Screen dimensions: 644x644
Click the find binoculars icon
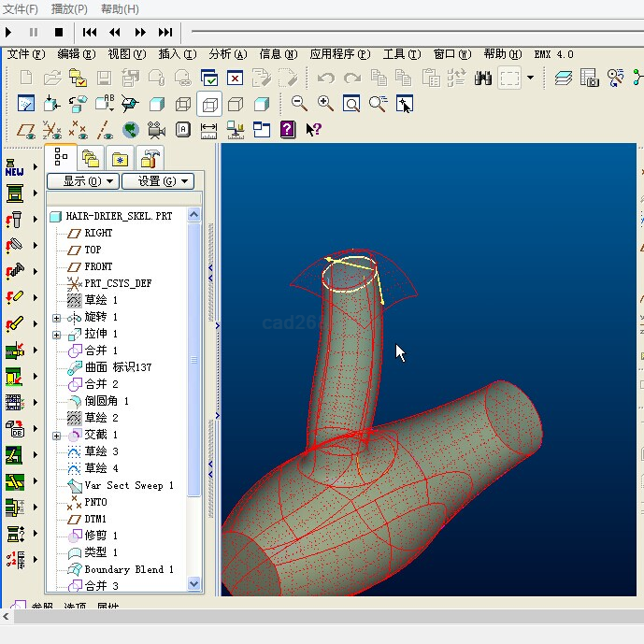(x=482, y=79)
